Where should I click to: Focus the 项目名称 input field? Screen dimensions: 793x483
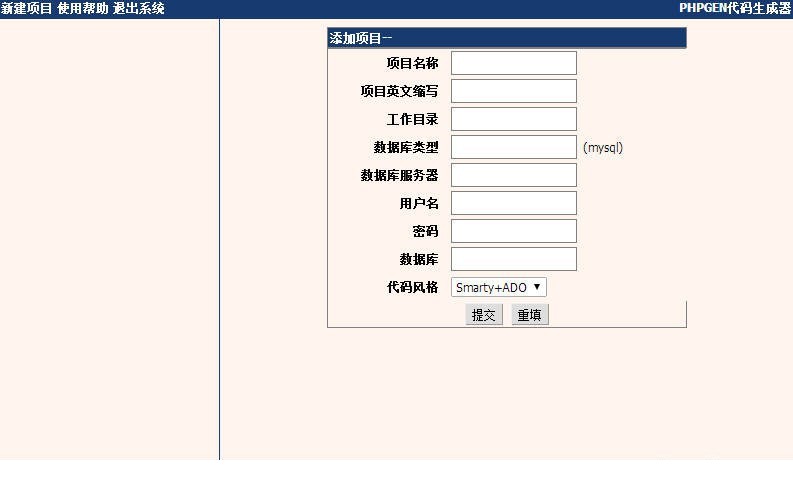[514, 63]
